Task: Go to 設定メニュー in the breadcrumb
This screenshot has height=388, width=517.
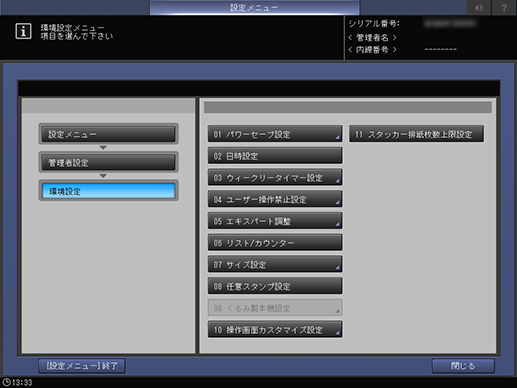Action: [x=108, y=134]
